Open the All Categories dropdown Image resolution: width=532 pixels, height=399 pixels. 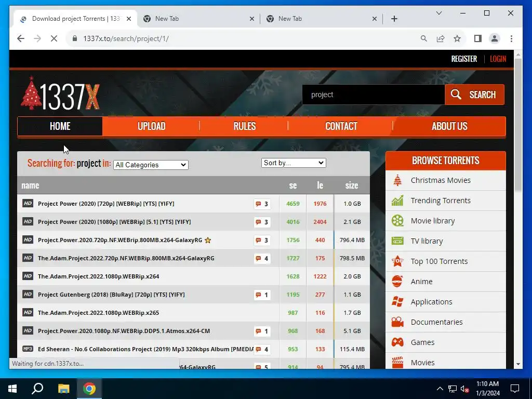[151, 165]
